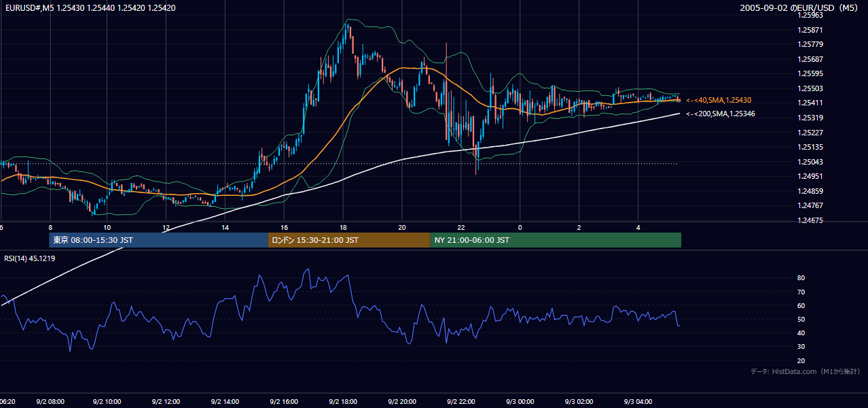This screenshot has height=408, width=868.
Task: Select the 40 SMA 1.25430 label
Action: click(719, 100)
